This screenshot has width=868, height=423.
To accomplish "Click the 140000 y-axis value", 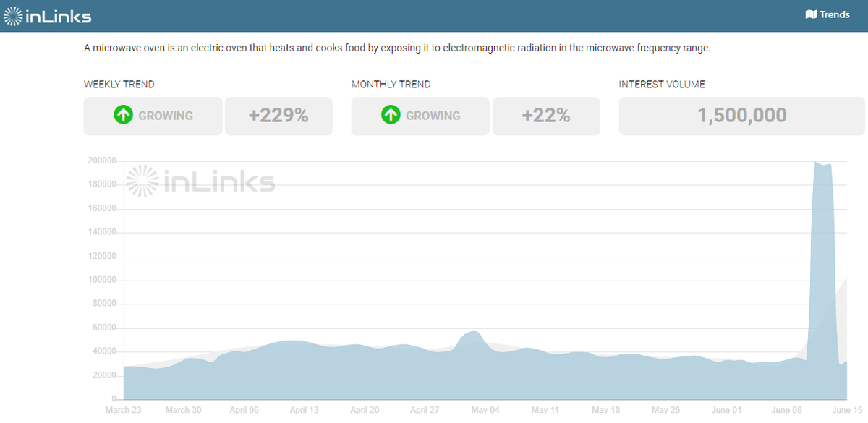I will coord(102,232).
